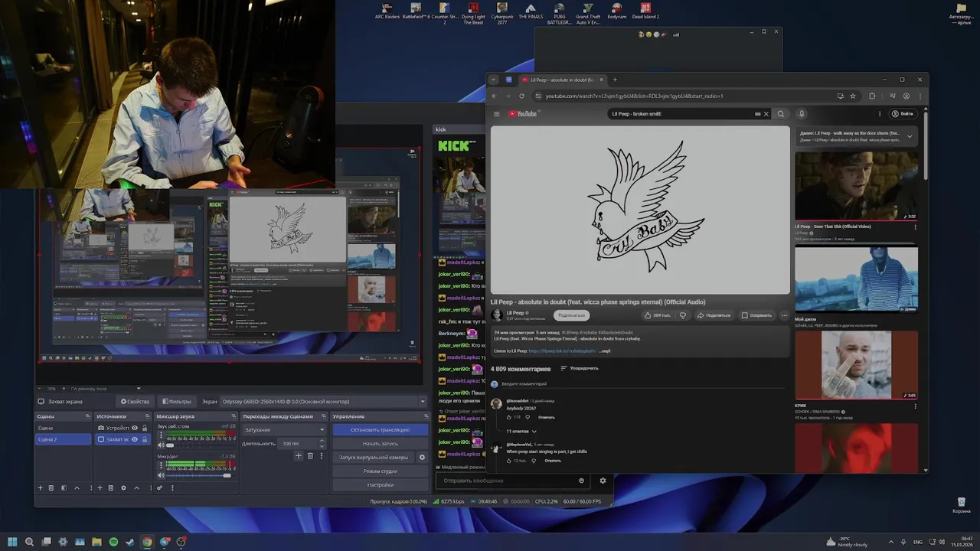Open emoji picker in Kick chat input

(582, 481)
